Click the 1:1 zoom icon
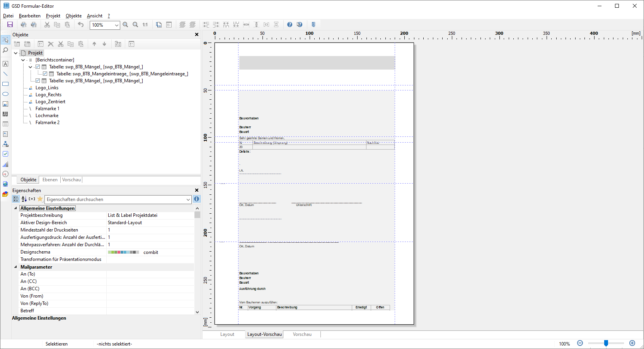644x349 pixels. pyautogui.click(x=145, y=24)
